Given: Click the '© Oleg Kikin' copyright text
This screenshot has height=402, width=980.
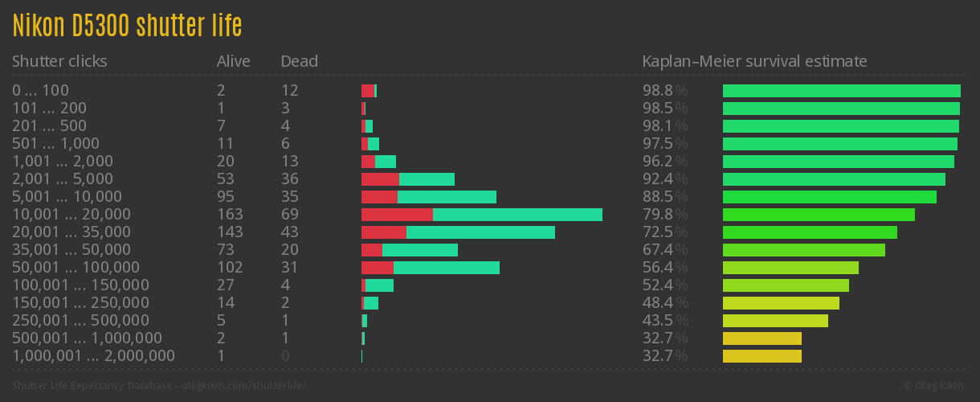Looking at the screenshot, I should [935, 386].
